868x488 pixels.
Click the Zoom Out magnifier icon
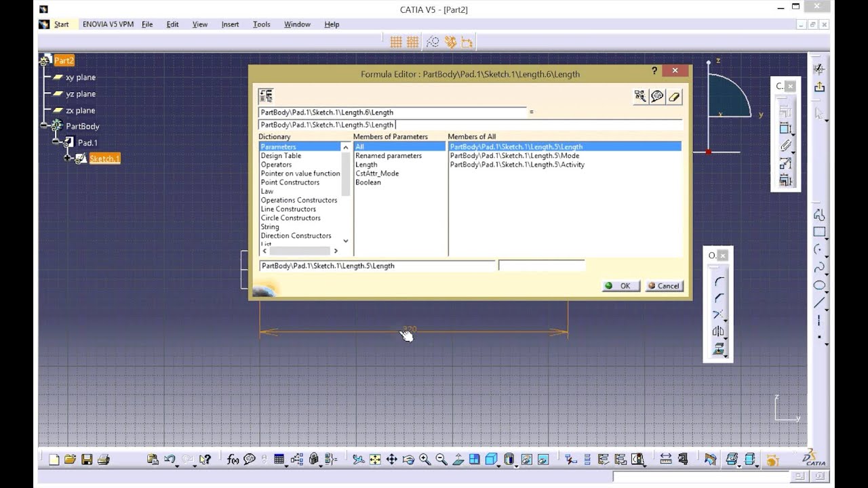[x=441, y=460]
